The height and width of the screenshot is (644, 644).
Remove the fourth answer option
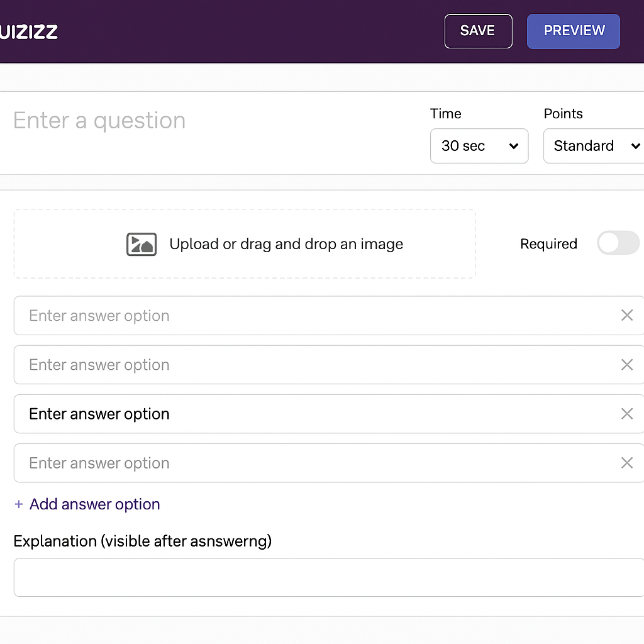pyautogui.click(x=626, y=463)
